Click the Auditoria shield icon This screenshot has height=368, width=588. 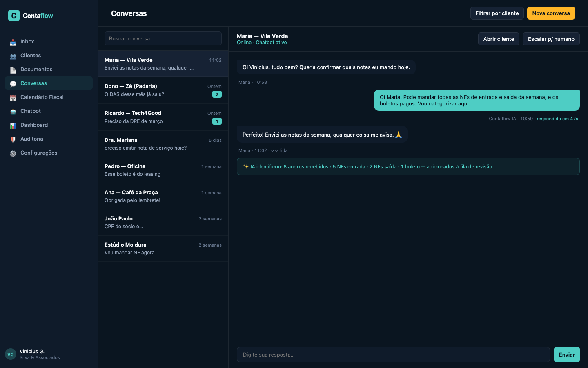[13, 139]
